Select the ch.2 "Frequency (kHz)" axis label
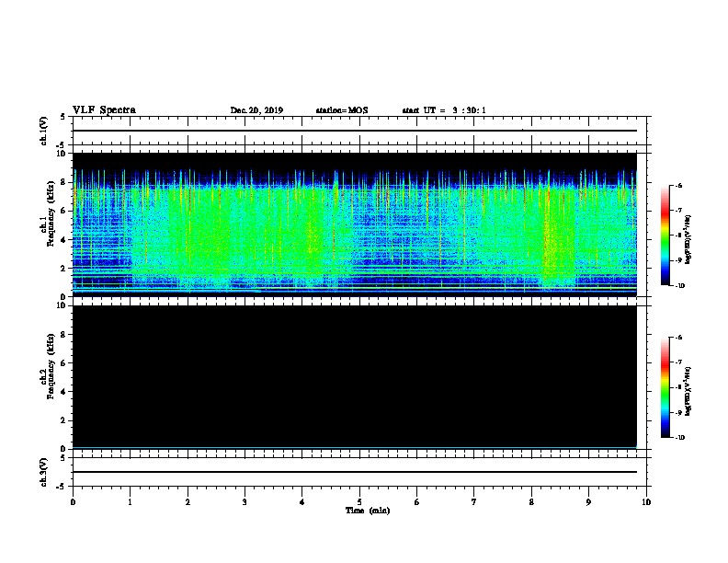 [51, 366]
